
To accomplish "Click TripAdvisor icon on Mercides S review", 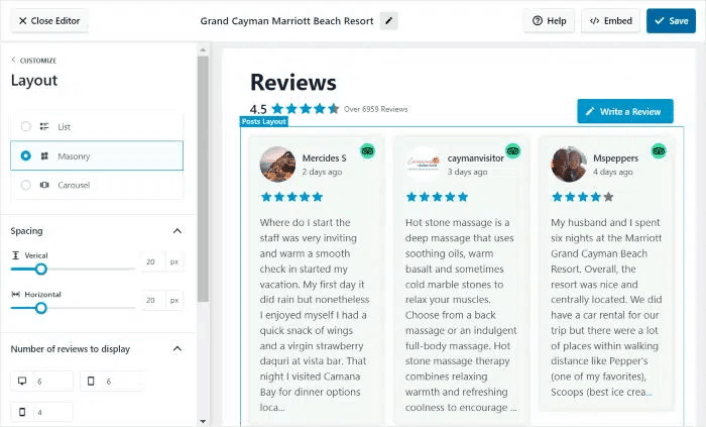I will pyautogui.click(x=367, y=151).
